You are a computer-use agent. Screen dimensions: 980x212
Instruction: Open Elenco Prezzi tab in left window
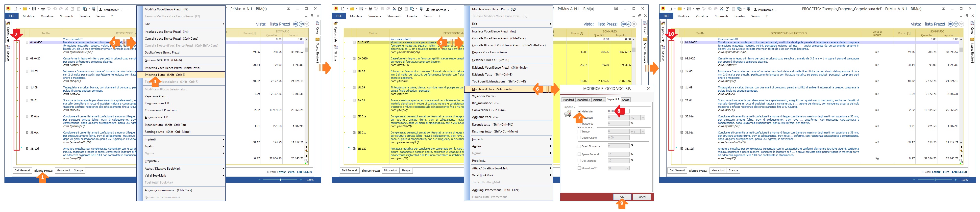pos(43,170)
